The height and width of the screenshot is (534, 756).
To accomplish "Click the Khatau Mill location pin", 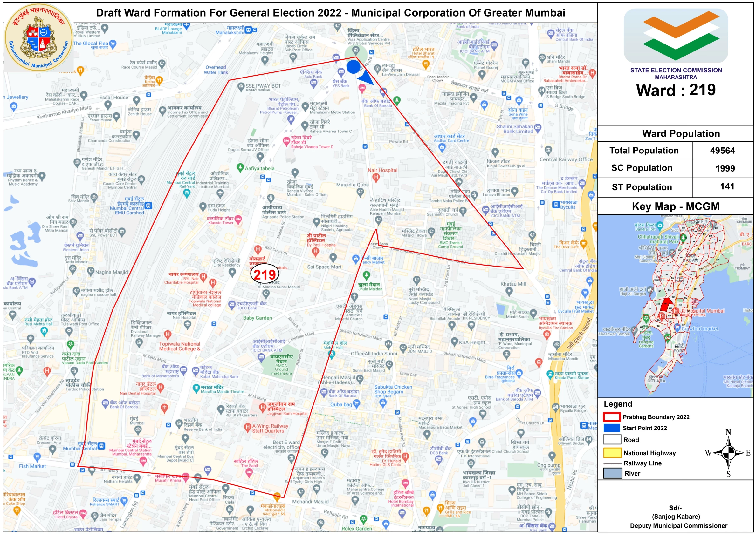I will click(509, 291).
